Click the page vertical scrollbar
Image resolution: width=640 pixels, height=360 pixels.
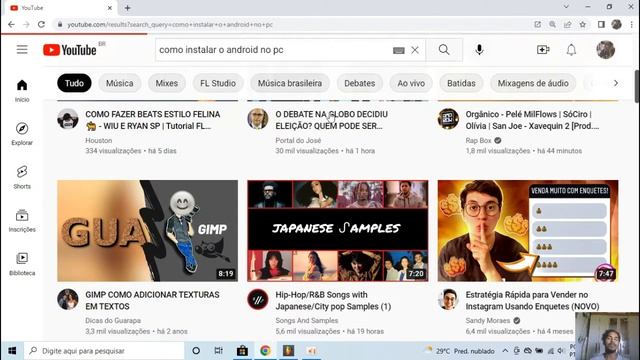coord(637,87)
